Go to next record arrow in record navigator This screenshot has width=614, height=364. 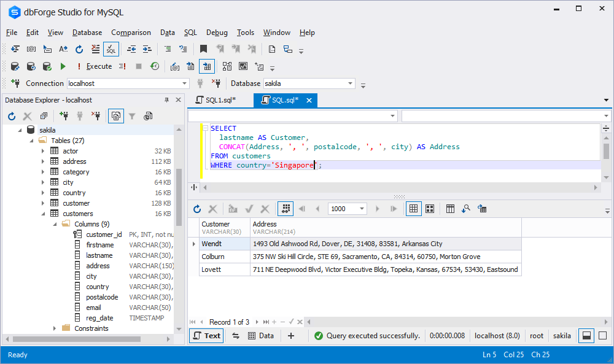257,322
